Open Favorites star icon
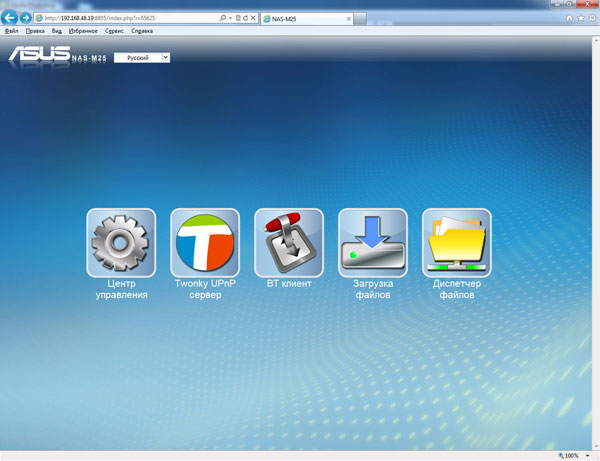This screenshot has height=461, width=600. click(x=581, y=18)
